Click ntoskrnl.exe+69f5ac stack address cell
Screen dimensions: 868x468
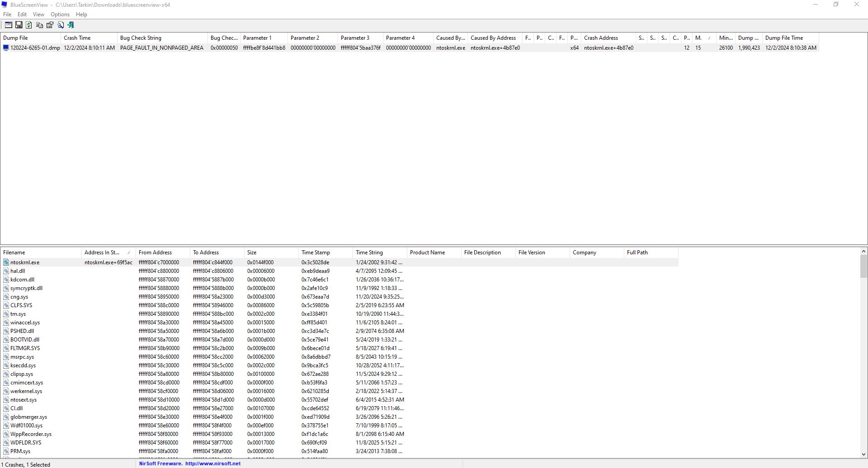108,262
